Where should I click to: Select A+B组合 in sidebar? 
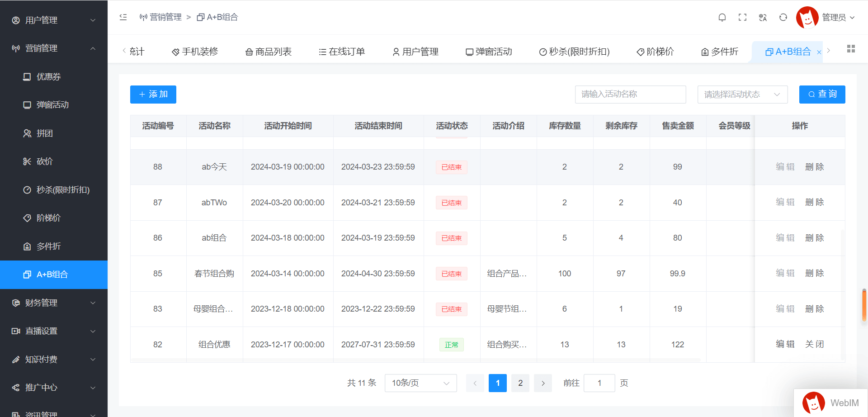pos(54,275)
